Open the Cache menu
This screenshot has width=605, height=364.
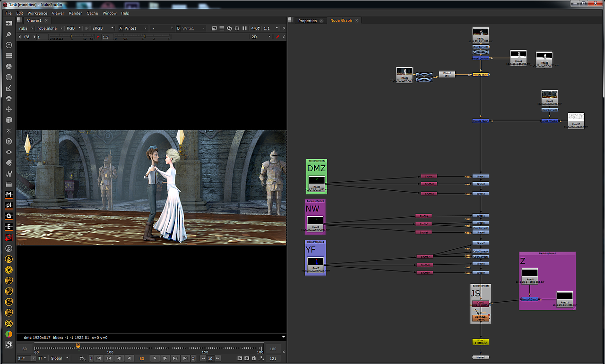tap(92, 13)
